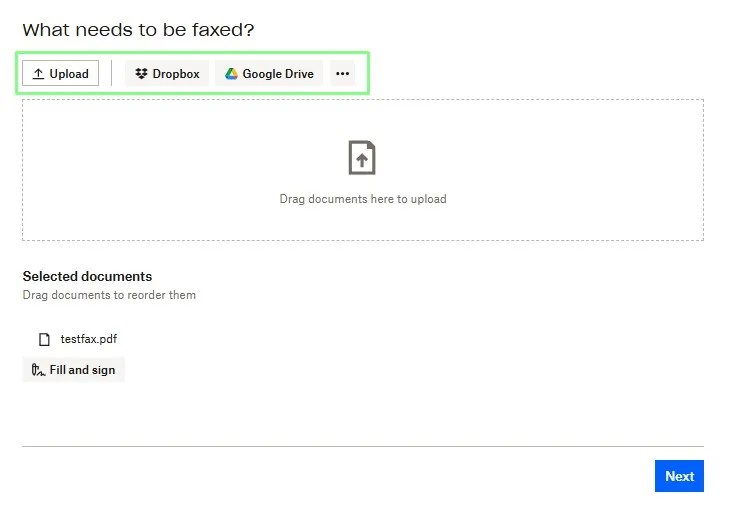Viewport: 744px width, 522px height.
Task: Choose Google Drive as the file source
Action: click(269, 74)
